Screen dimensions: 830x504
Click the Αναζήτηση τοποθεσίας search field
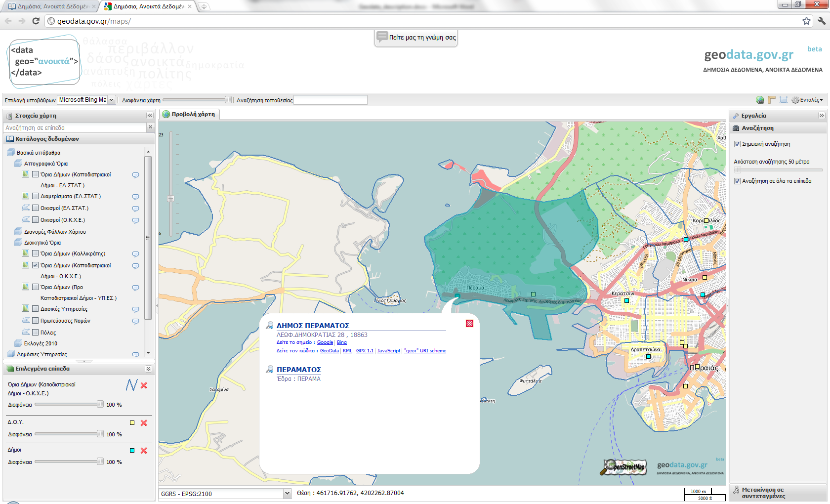[331, 100]
